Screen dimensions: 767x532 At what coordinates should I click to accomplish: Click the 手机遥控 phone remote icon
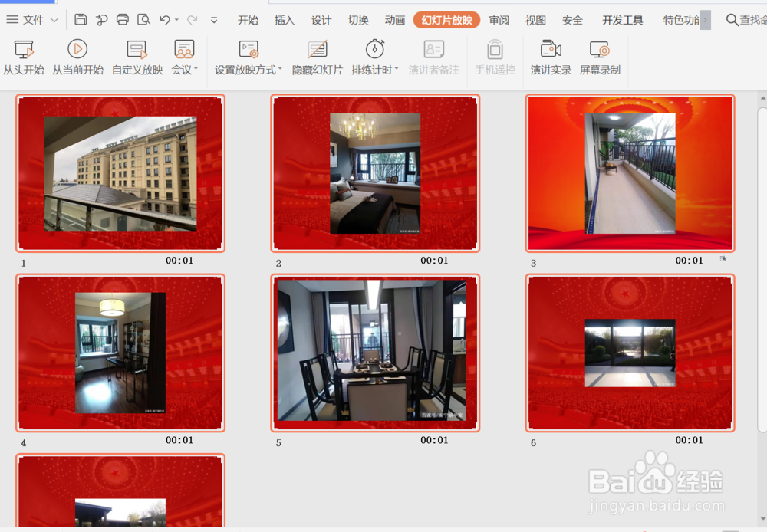[x=495, y=49]
